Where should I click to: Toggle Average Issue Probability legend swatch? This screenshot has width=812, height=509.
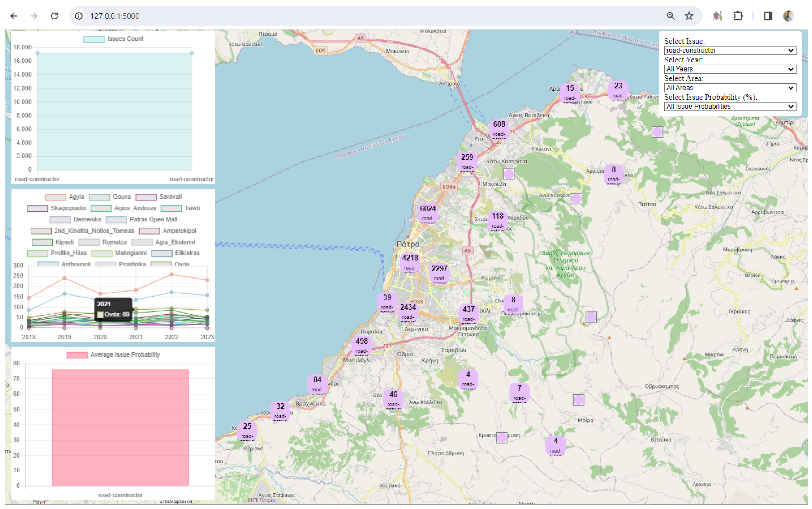point(77,355)
